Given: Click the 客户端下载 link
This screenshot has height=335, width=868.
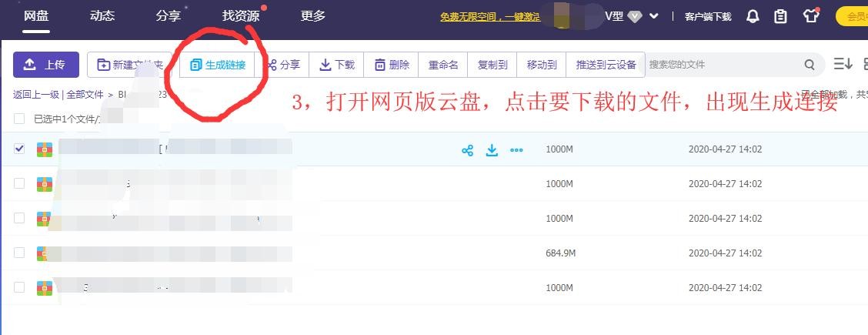Looking at the screenshot, I should [708, 16].
